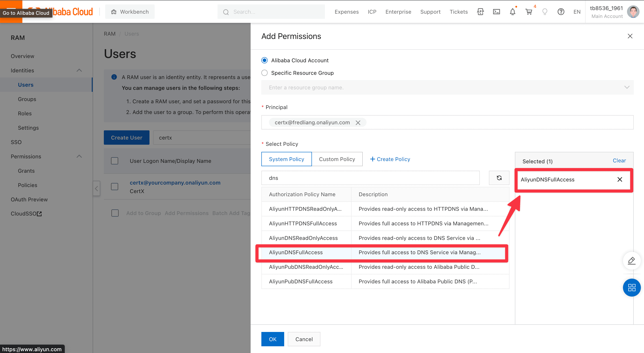Select Specific Resource Group radio button
644x353 pixels.
tap(264, 73)
